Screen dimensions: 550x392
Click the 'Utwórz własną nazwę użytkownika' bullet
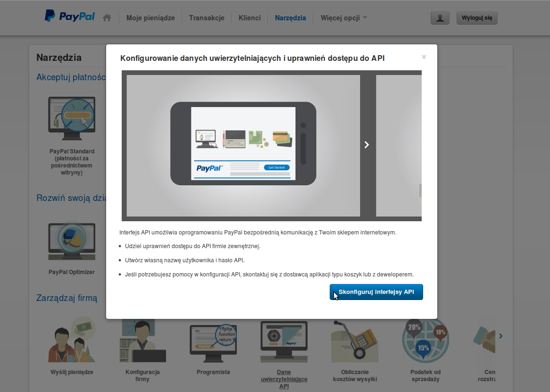pyautogui.click(x=184, y=260)
